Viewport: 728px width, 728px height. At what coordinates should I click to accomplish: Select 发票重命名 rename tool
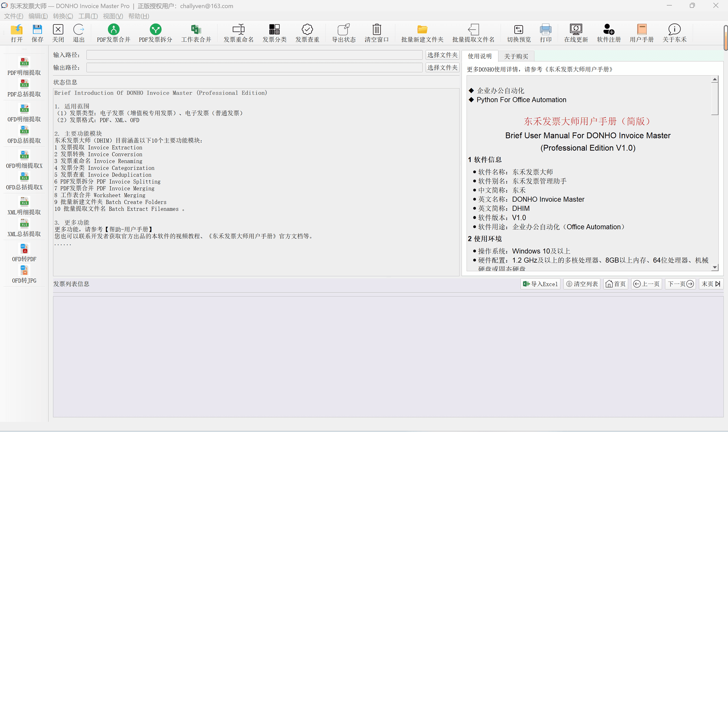click(238, 33)
